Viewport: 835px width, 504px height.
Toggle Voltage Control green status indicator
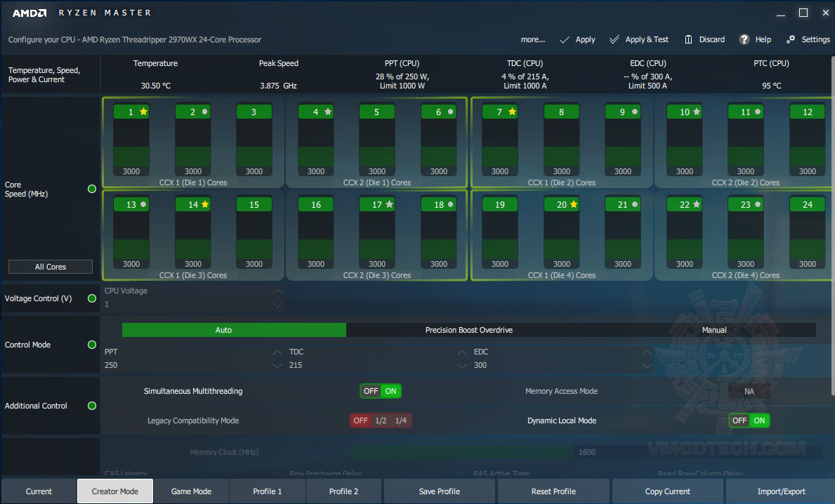pyautogui.click(x=91, y=298)
